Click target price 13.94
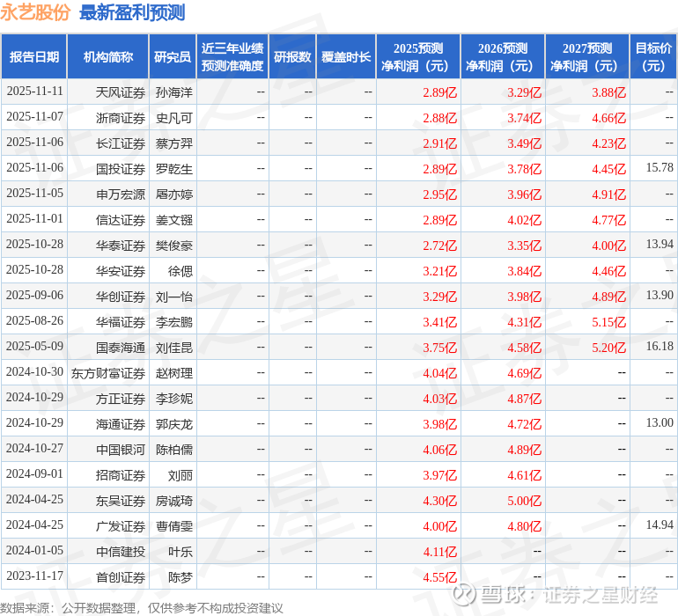This screenshot has height=616, width=678. 660,245
